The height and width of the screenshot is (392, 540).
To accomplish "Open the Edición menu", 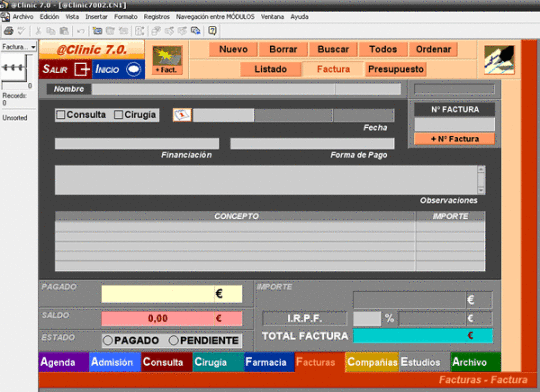I will (x=49, y=17).
